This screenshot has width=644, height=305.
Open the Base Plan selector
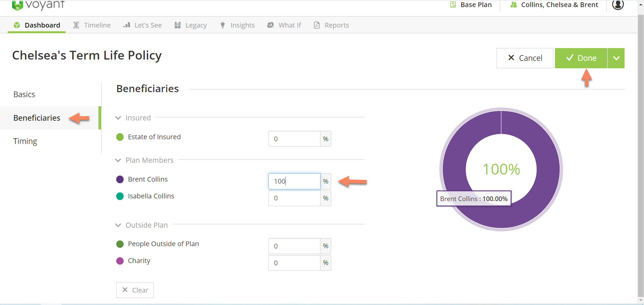coord(471,5)
